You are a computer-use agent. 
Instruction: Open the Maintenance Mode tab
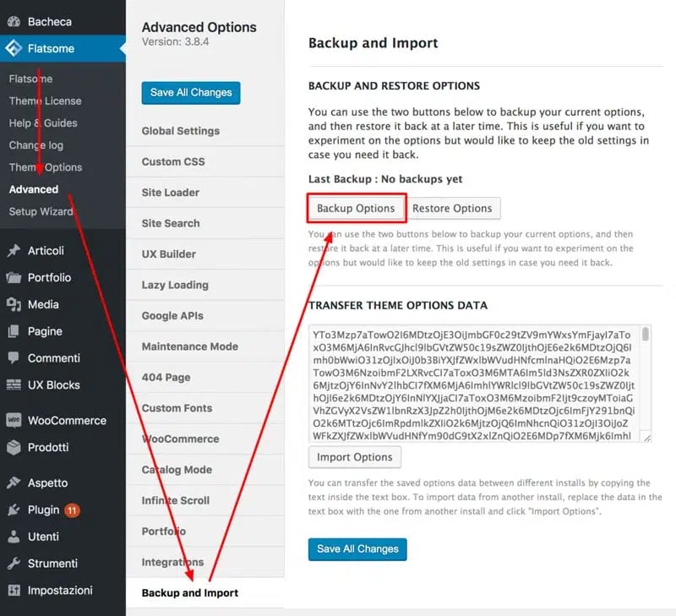click(x=190, y=346)
